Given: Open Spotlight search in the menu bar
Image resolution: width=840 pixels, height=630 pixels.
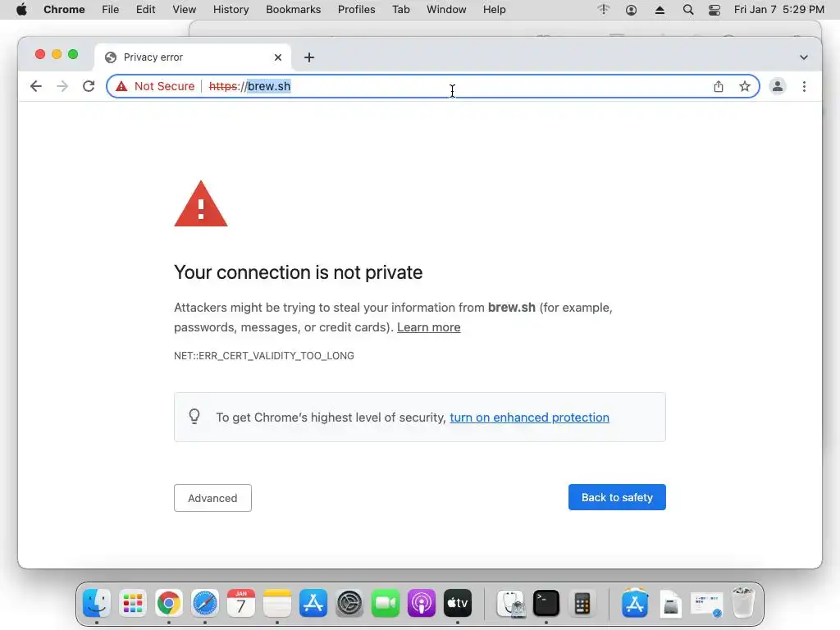Looking at the screenshot, I should pyautogui.click(x=688, y=10).
